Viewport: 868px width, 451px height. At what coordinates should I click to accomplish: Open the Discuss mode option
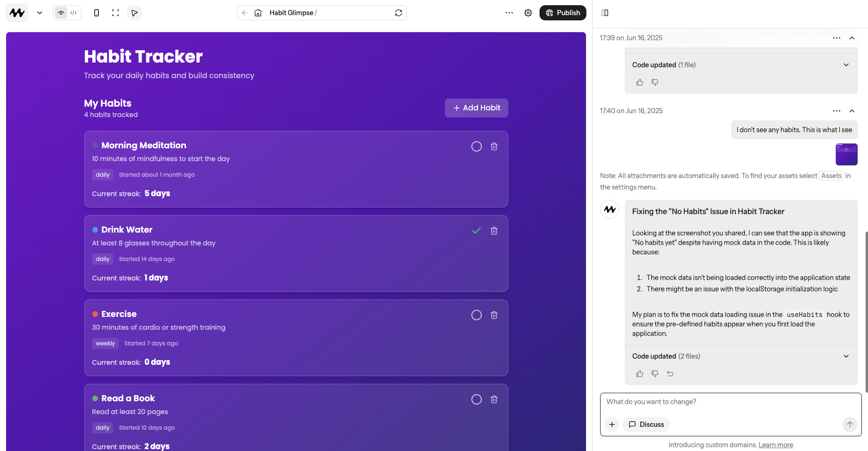coord(646,424)
